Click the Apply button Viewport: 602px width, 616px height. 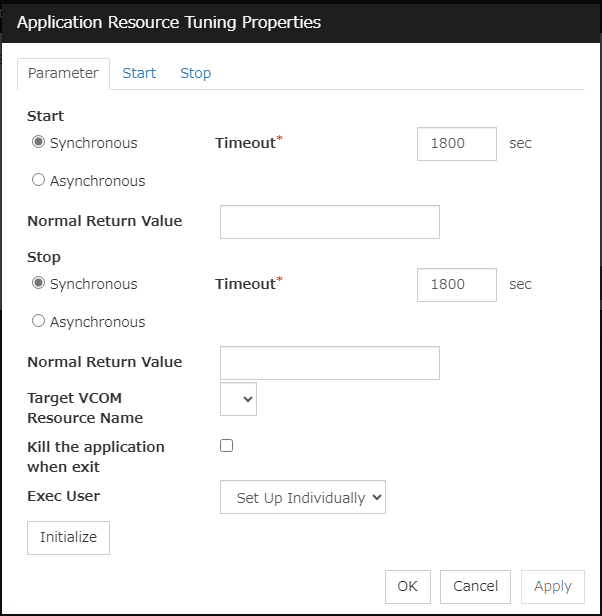tap(552, 587)
